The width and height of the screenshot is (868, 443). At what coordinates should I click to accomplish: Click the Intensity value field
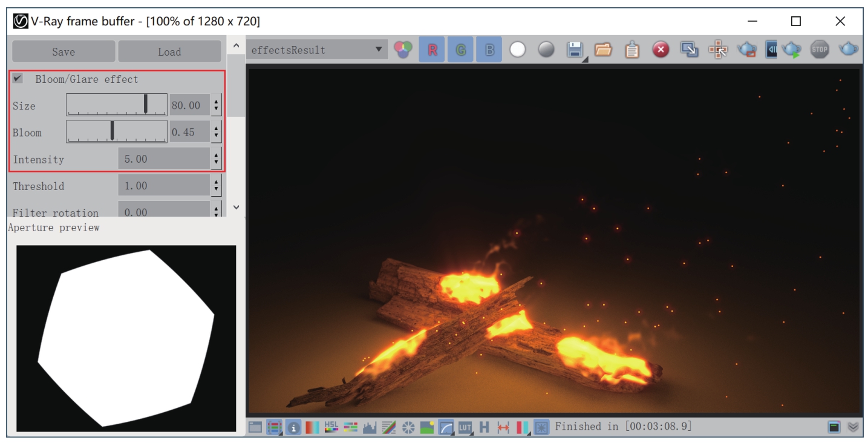(x=163, y=159)
